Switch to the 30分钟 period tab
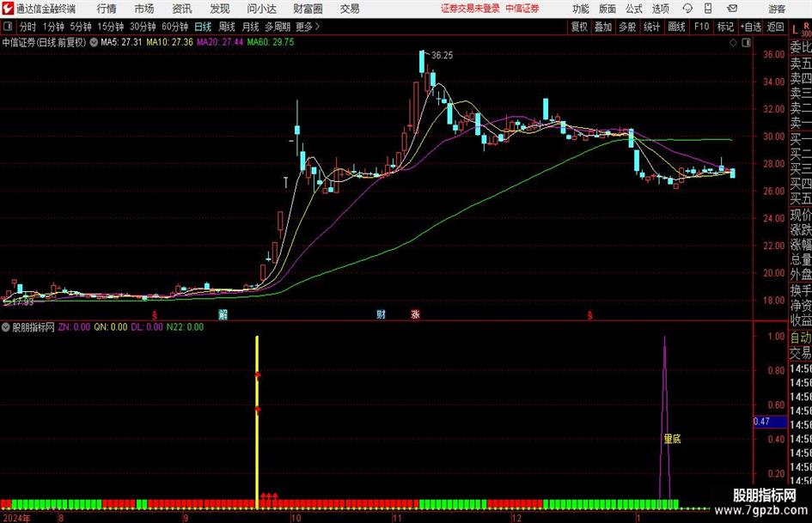 coord(143,27)
